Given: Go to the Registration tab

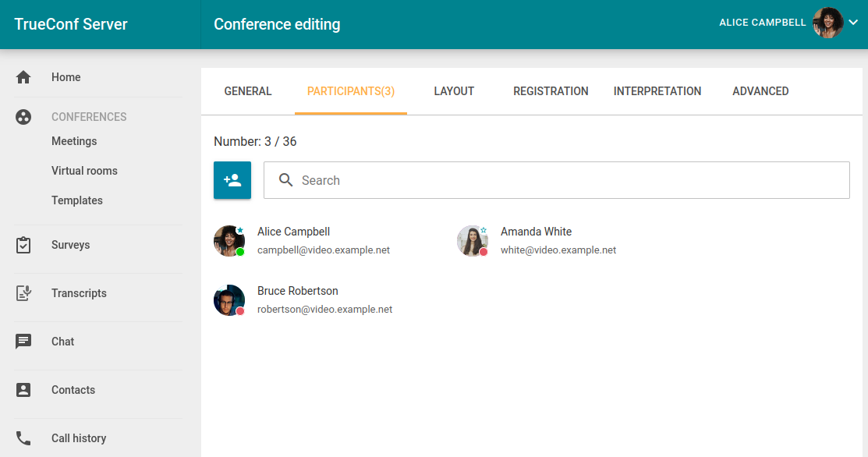Looking at the screenshot, I should tap(551, 91).
